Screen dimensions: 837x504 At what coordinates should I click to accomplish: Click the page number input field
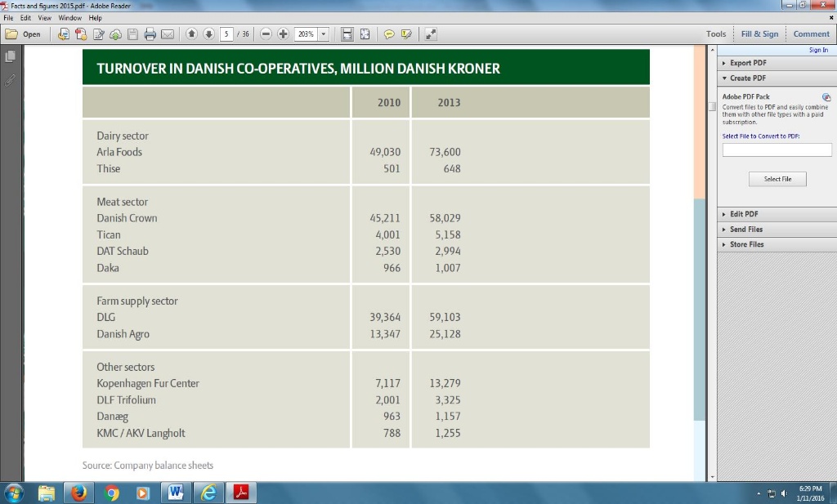tap(226, 34)
